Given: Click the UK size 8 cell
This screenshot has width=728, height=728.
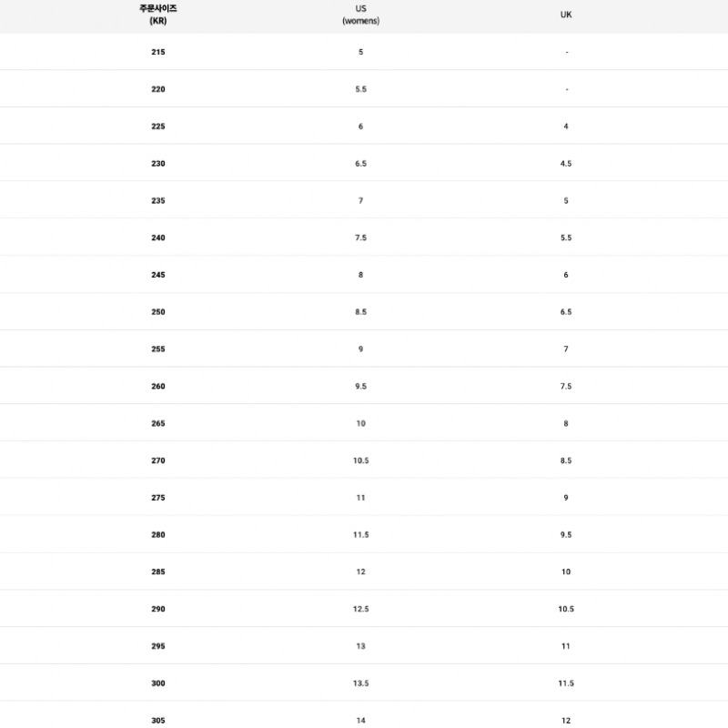Looking at the screenshot, I should pyautogui.click(x=566, y=423).
